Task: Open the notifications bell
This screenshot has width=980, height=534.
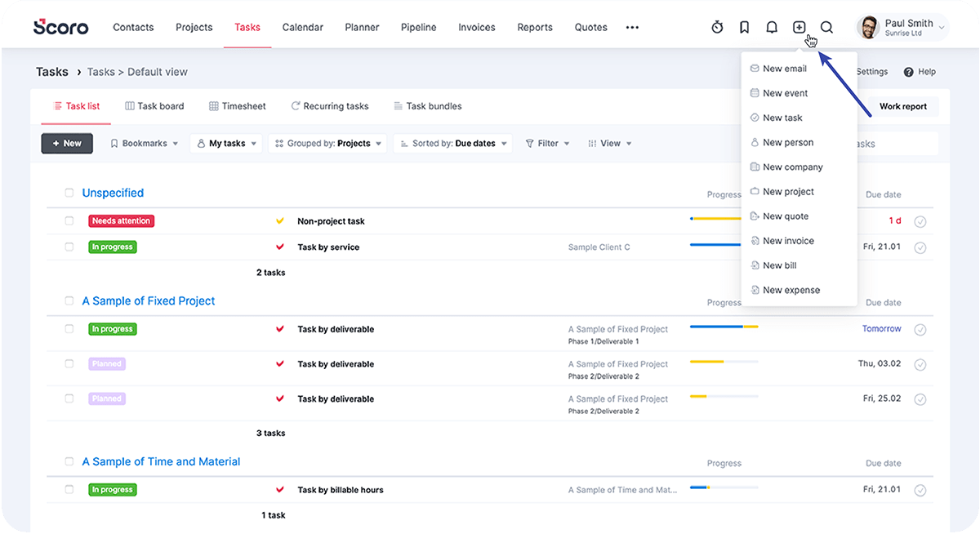Action: 772,27
